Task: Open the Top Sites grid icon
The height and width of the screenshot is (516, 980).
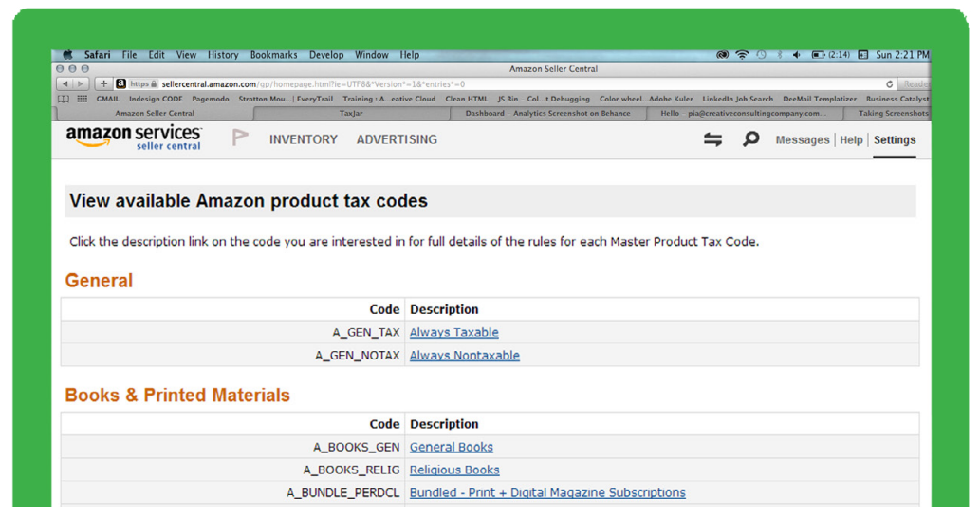Action: point(82,99)
